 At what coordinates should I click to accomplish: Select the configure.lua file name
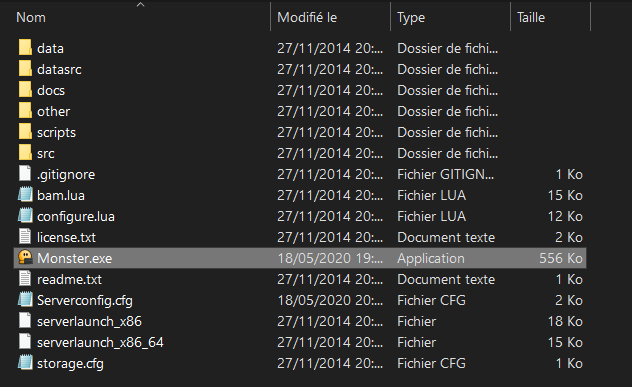pyautogui.click(x=76, y=216)
